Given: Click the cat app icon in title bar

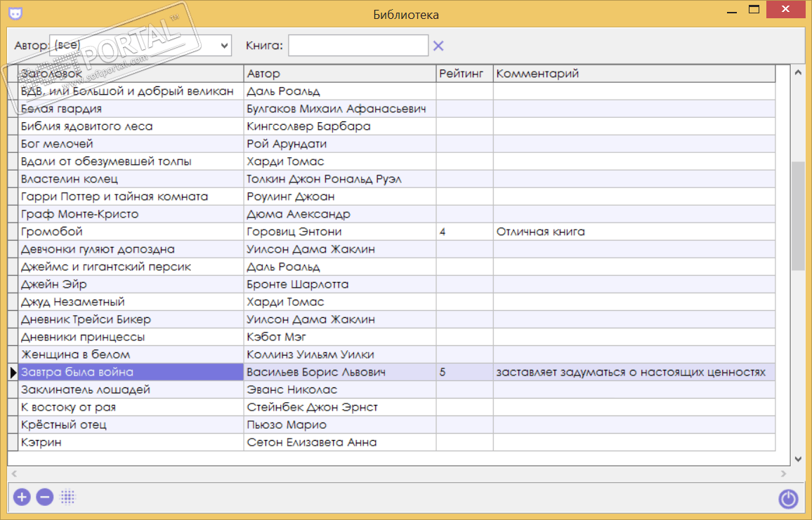Looking at the screenshot, I should 15,13.
